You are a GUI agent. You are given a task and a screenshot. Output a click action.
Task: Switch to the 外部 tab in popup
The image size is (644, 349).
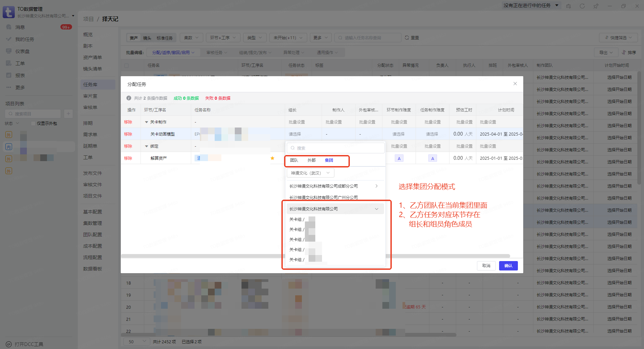click(x=311, y=160)
